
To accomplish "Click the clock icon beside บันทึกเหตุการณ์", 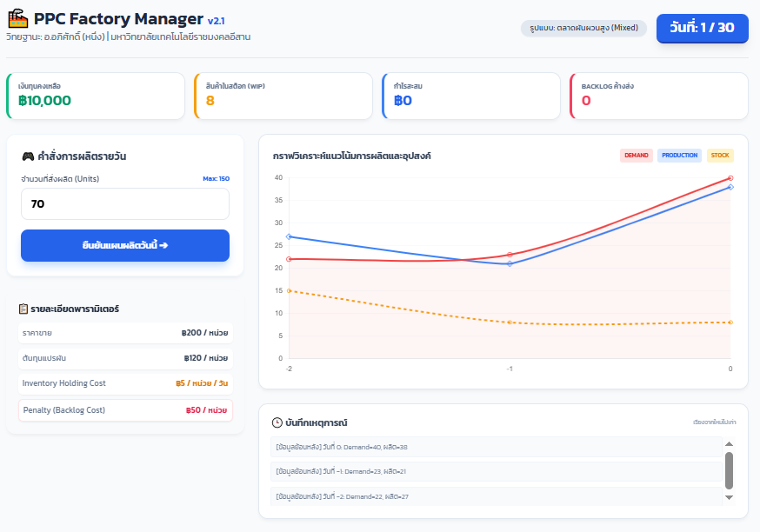I will (277, 422).
